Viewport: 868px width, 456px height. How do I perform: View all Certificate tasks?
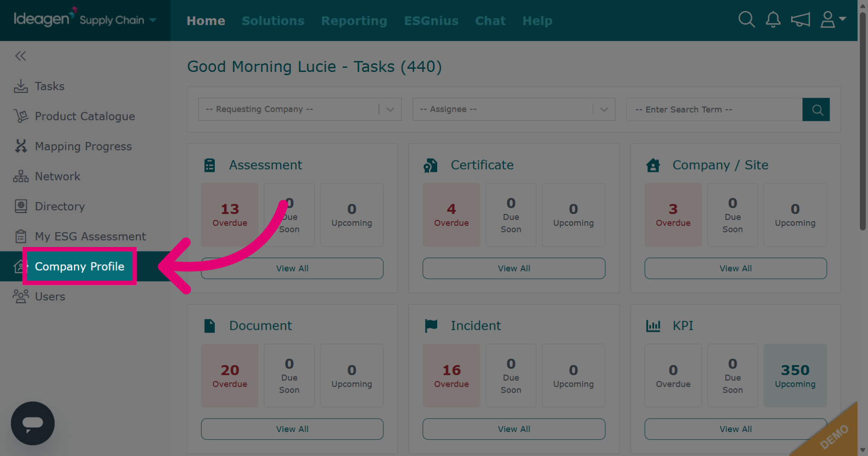click(x=514, y=268)
